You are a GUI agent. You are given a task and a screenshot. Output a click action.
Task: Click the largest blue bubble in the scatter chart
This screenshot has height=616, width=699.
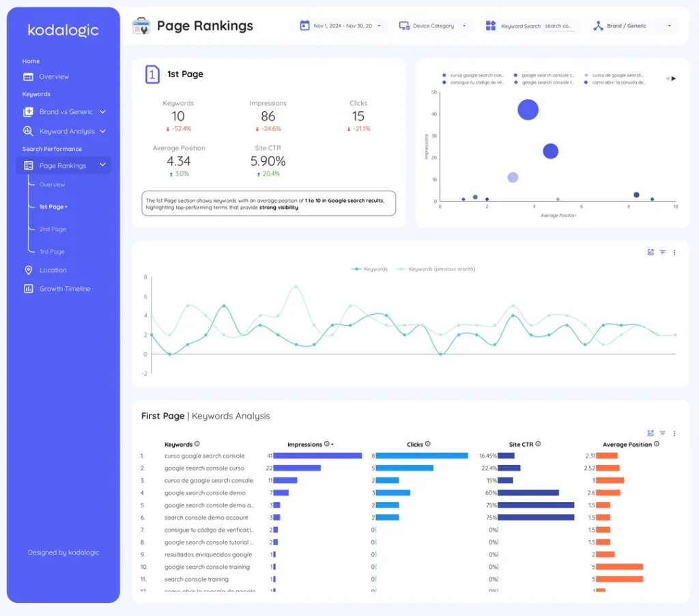[x=528, y=109]
